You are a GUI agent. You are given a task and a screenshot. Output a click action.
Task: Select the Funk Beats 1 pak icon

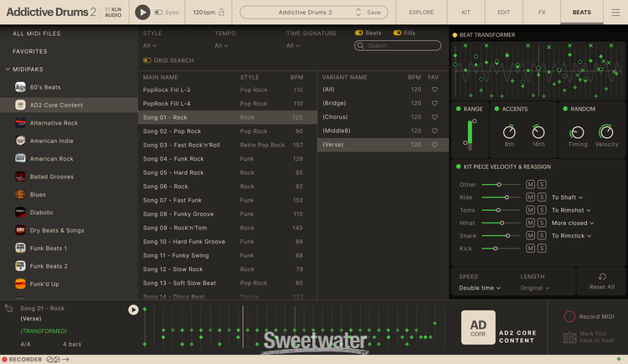[20, 248]
